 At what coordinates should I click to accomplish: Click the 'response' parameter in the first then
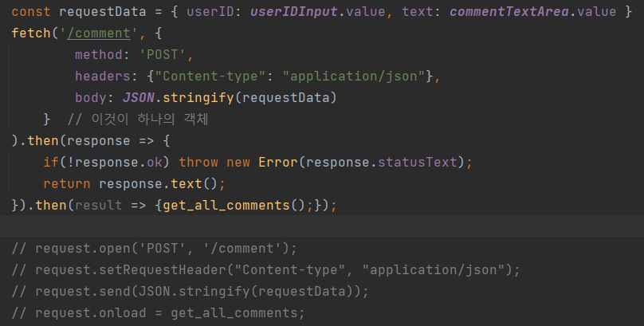(x=99, y=141)
